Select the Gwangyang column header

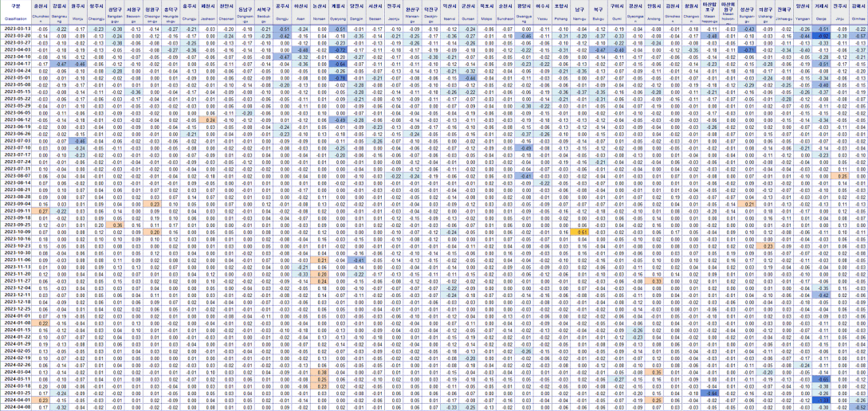[x=524, y=13]
